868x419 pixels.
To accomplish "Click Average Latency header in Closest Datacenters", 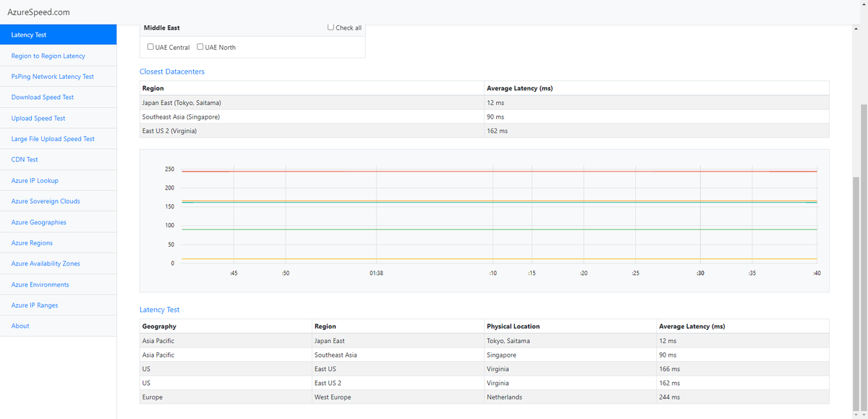I will point(657,88).
